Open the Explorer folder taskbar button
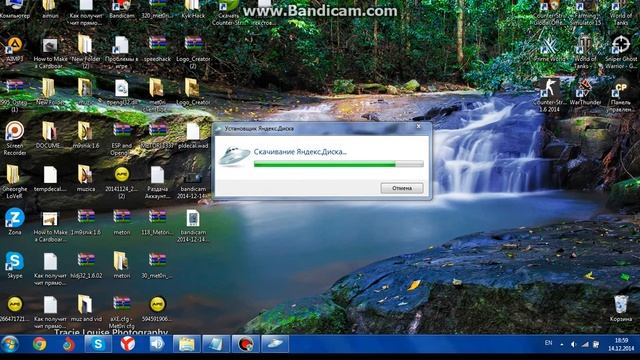Image resolution: width=640 pixels, height=360 pixels. [x=187, y=344]
